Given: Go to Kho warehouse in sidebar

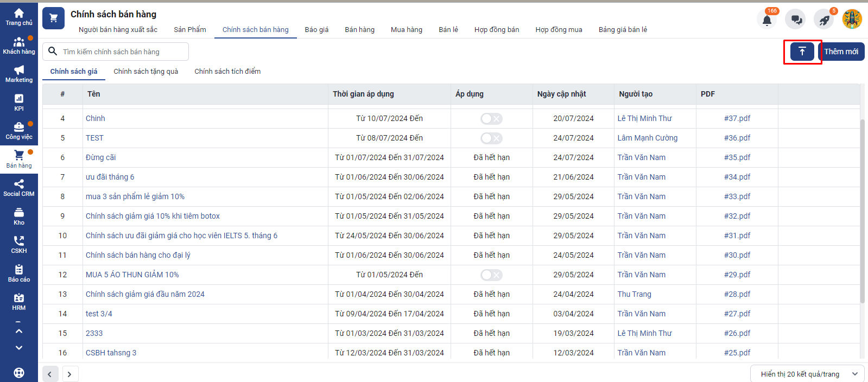Looking at the screenshot, I should coord(19,217).
